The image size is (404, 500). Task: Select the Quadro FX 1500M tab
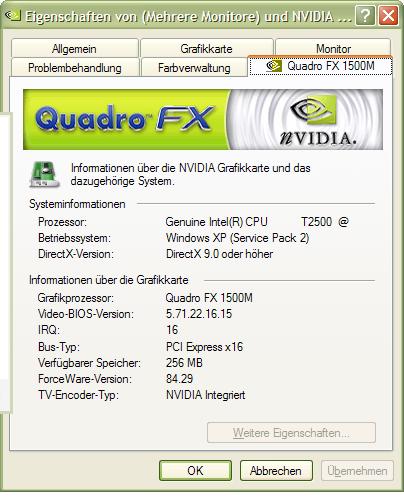click(320, 66)
